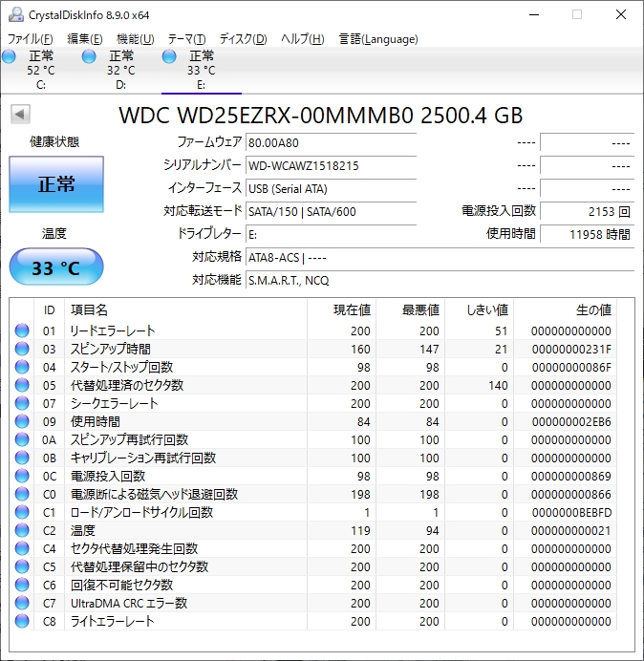
Task: Open the ファイル(F) menu
Action: (x=31, y=39)
